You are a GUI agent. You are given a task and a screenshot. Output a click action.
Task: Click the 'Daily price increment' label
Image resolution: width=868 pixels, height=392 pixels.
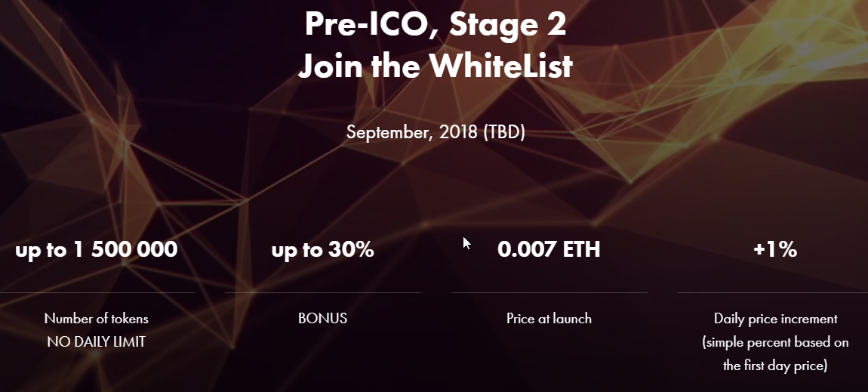click(776, 319)
